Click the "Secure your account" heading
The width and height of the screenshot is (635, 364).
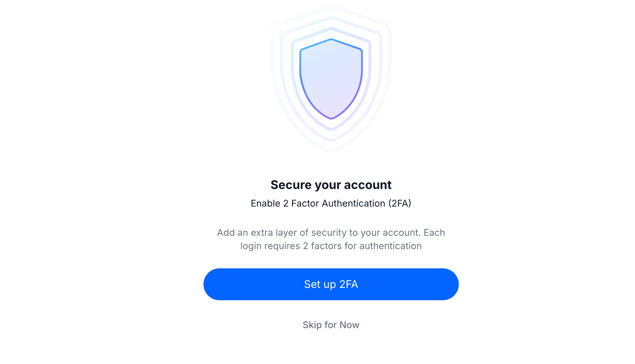point(331,185)
